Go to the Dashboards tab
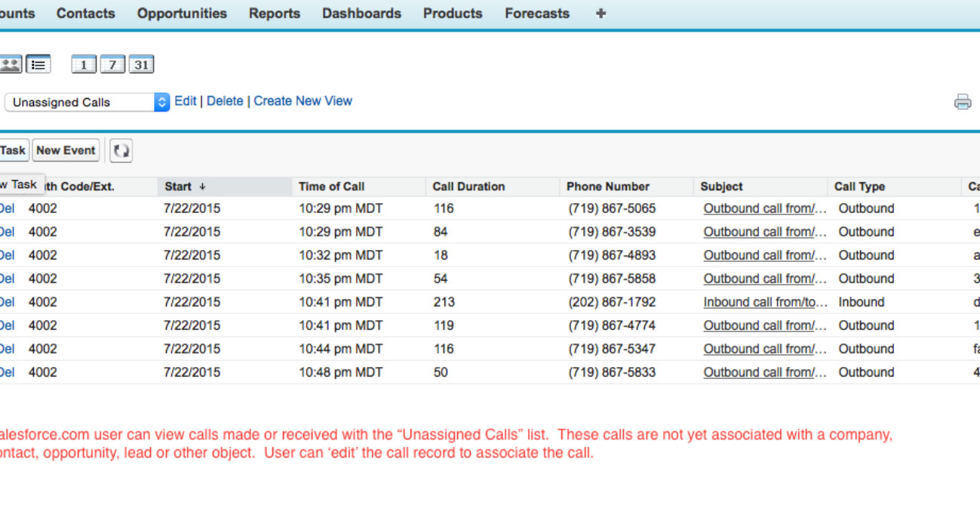 point(361,14)
